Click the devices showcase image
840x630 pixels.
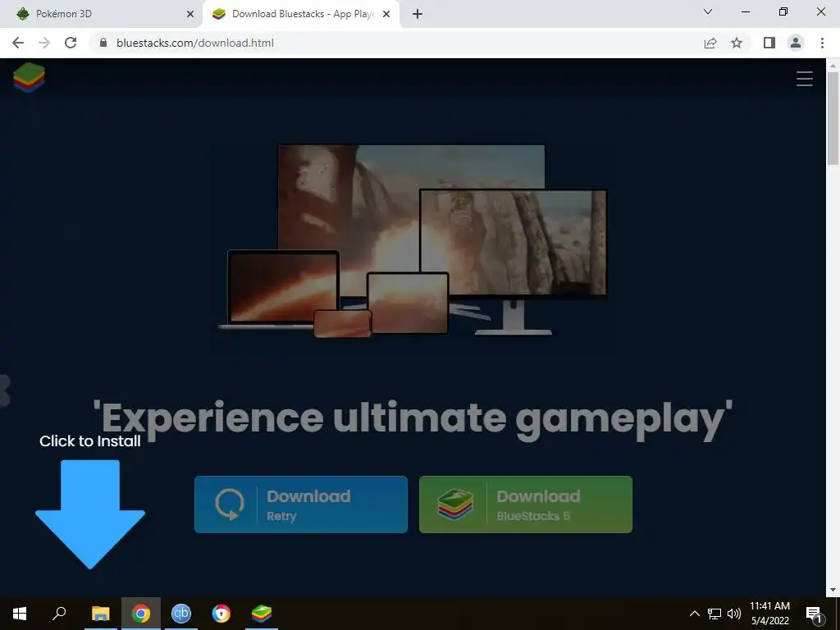tap(413, 240)
